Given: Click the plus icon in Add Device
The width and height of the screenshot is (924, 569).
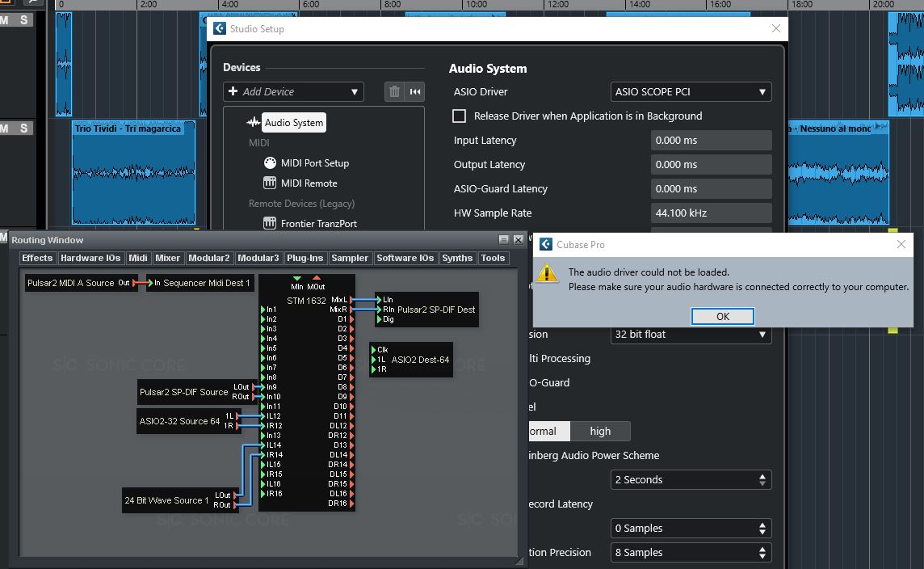Looking at the screenshot, I should 233,91.
